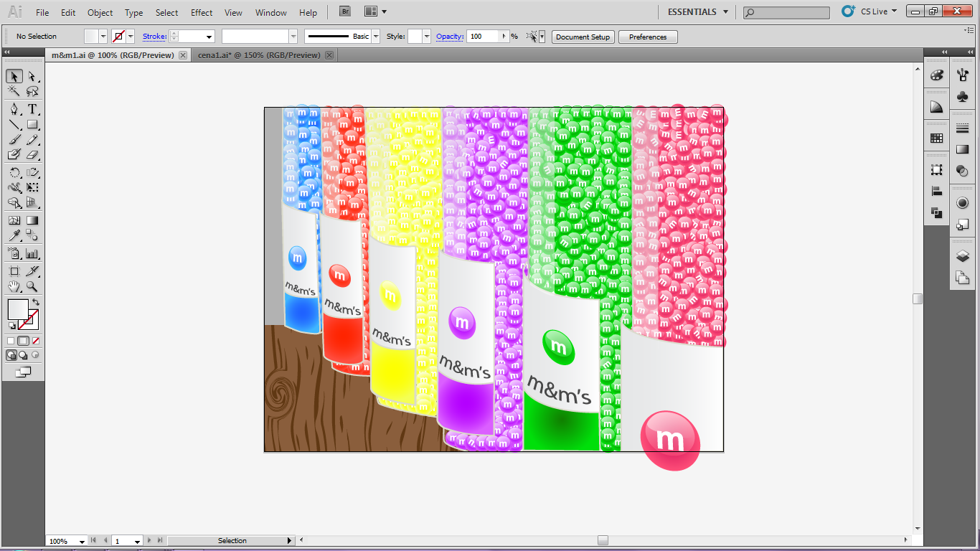Click the Document Setup button

pos(583,37)
